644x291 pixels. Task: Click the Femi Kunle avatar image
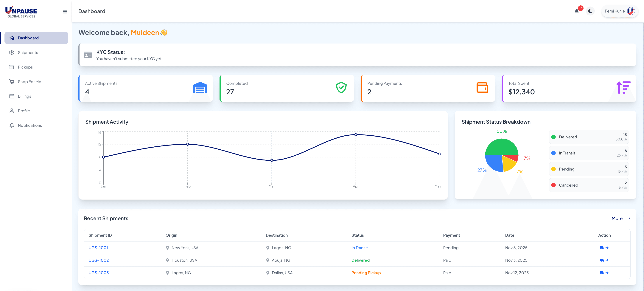click(x=631, y=11)
